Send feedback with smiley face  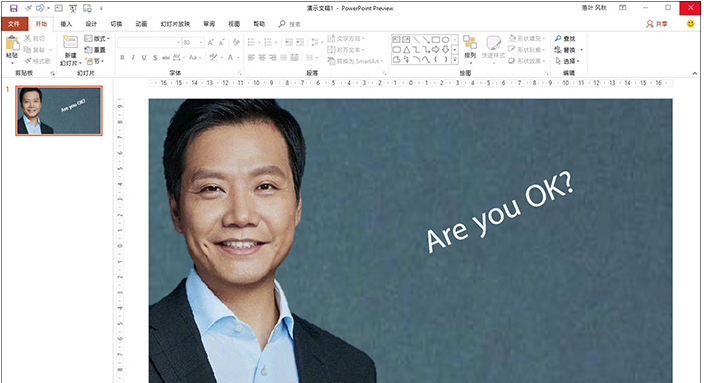[691, 23]
